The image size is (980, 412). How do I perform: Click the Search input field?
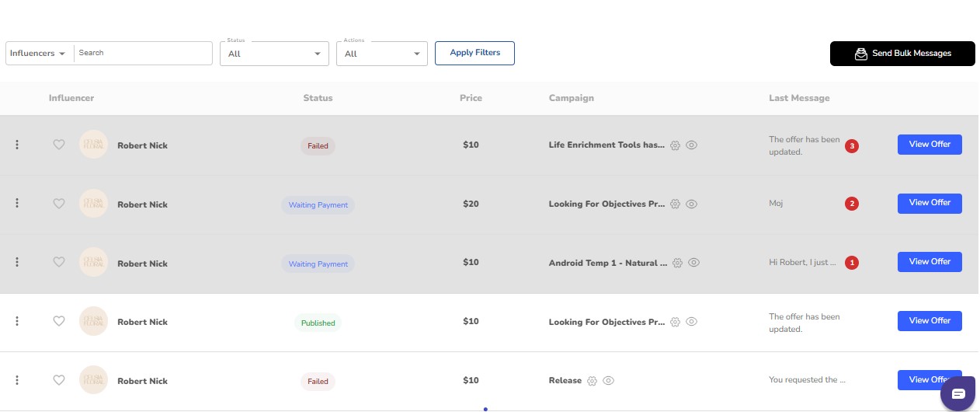point(143,53)
